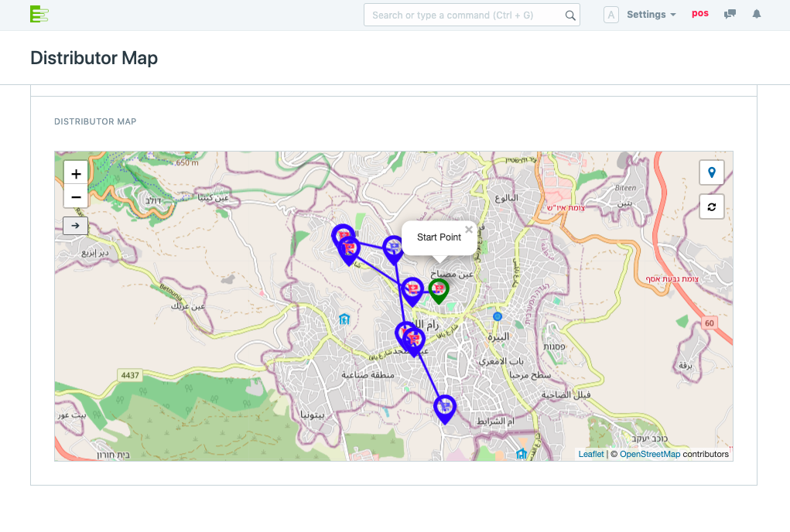Open the chat messages icon
Image resolution: width=790 pixels, height=532 pixels.
(x=729, y=15)
